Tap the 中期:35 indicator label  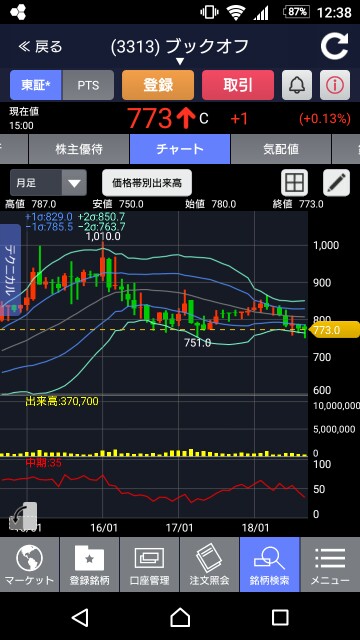pyautogui.click(x=43, y=463)
